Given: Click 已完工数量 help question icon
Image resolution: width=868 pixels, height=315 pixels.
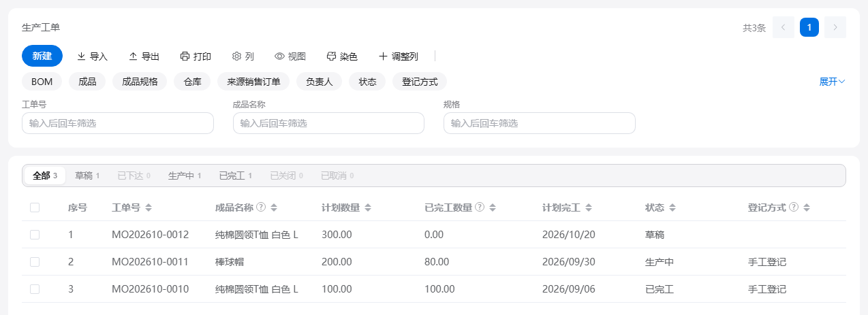Looking at the screenshot, I should tap(480, 207).
